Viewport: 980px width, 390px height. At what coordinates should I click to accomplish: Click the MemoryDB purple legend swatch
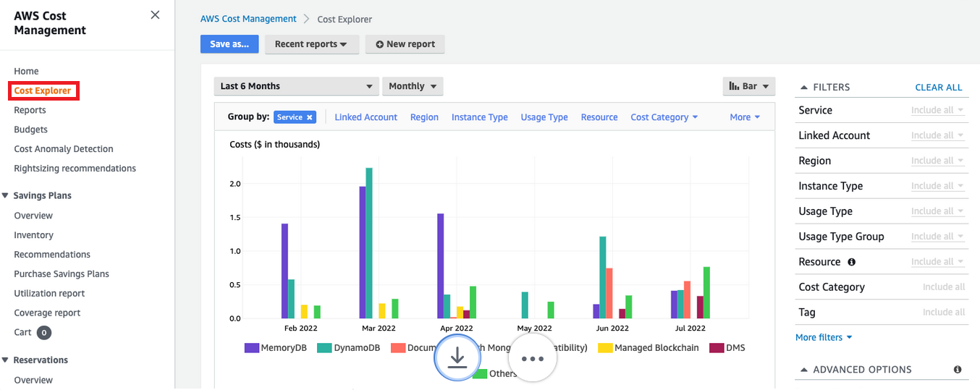point(252,348)
